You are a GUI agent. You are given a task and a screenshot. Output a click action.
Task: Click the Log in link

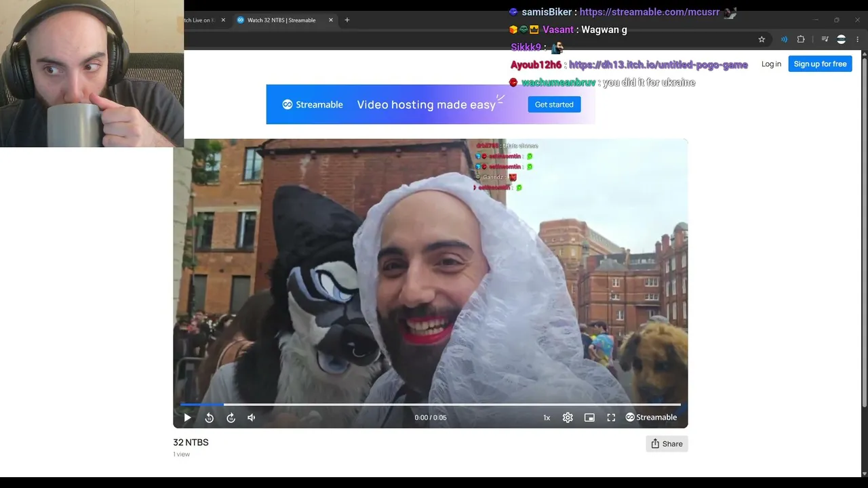771,64
